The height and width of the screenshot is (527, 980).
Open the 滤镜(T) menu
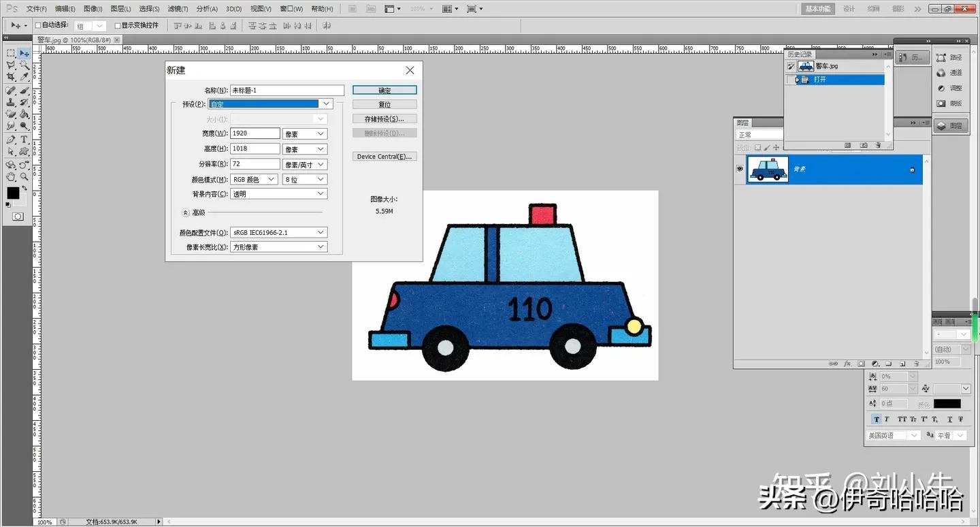177,9
